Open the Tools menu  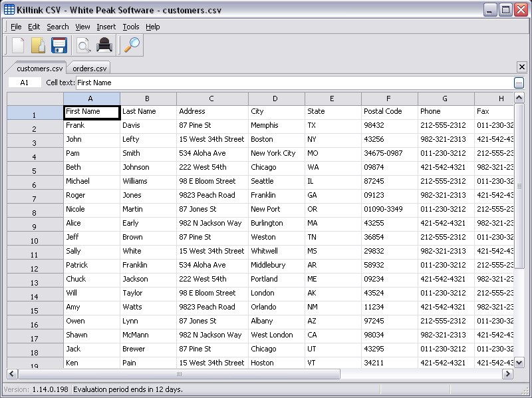(131, 27)
